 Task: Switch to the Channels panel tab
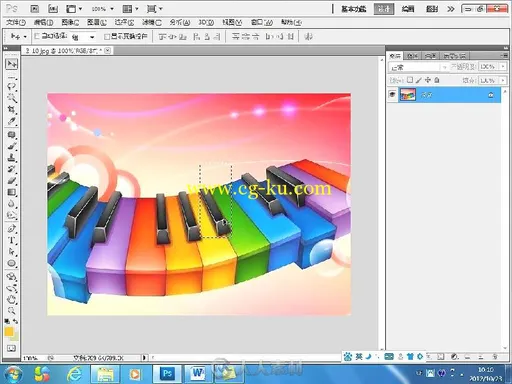tap(413, 56)
